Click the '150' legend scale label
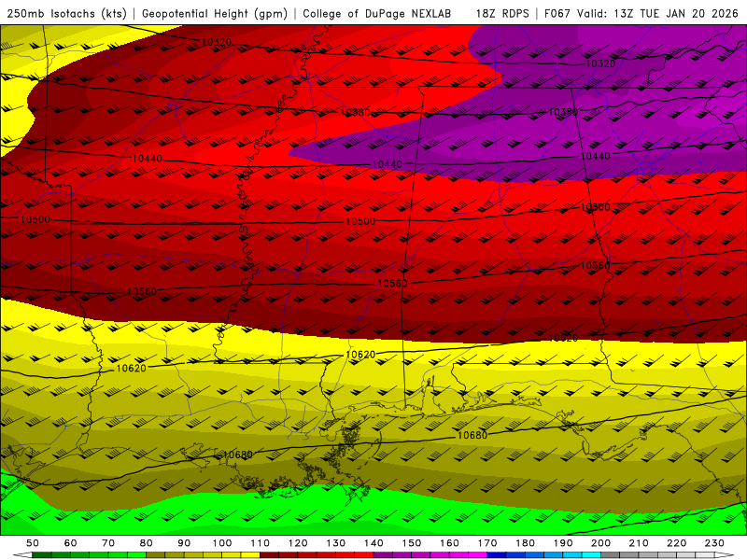The width and height of the screenshot is (747, 560). tap(412, 543)
